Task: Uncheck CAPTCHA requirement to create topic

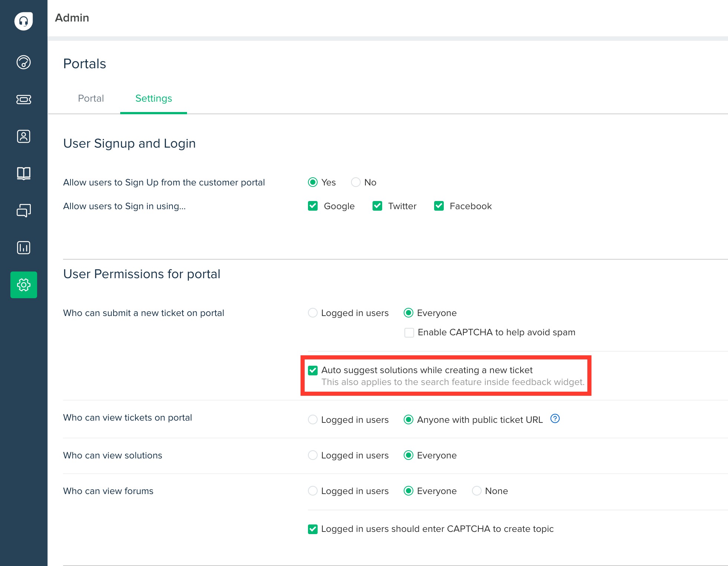Action: coord(313,529)
